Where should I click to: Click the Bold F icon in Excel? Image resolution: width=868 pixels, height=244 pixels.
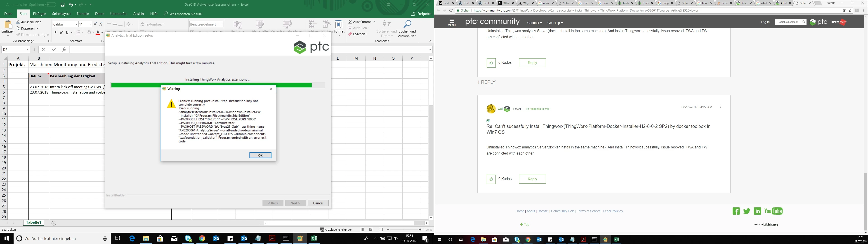56,33
